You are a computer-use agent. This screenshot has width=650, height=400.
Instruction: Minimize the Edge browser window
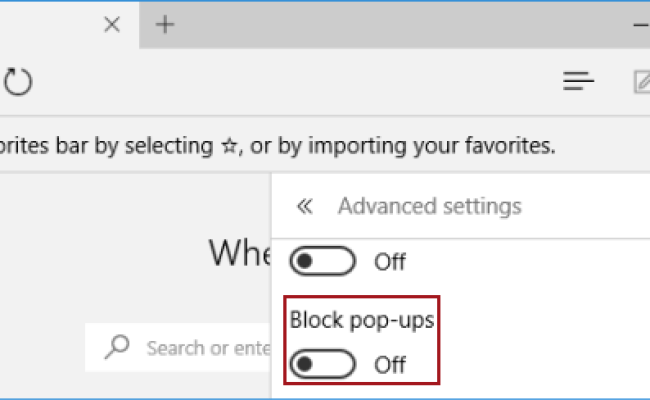(x=641, y=25)
